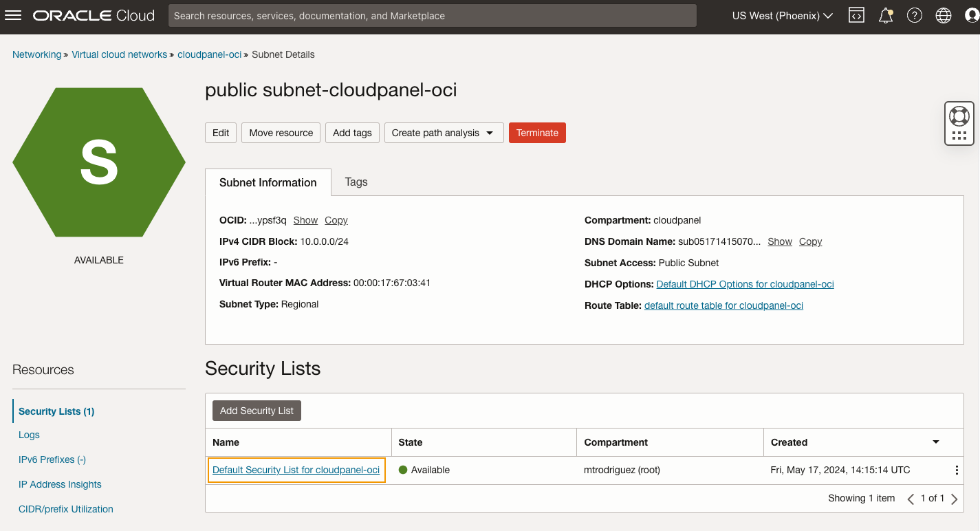
Task: Open the user profile avatar
Action: tap(971, 15)
